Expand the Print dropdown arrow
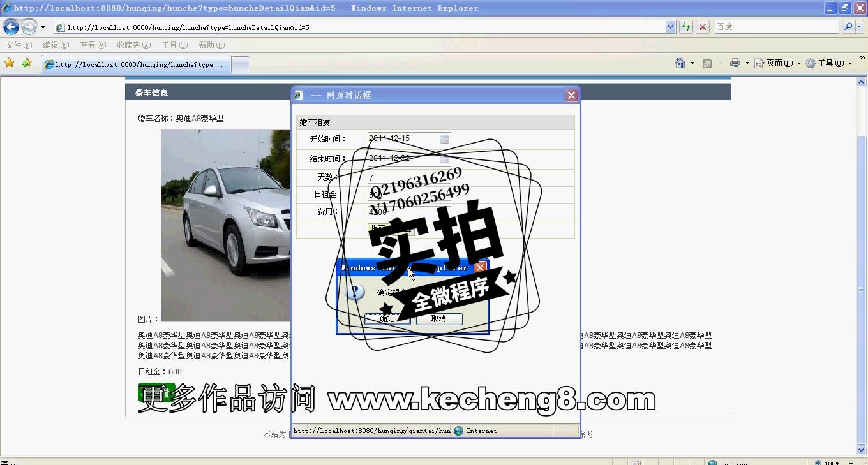 [x=747, y=64]
